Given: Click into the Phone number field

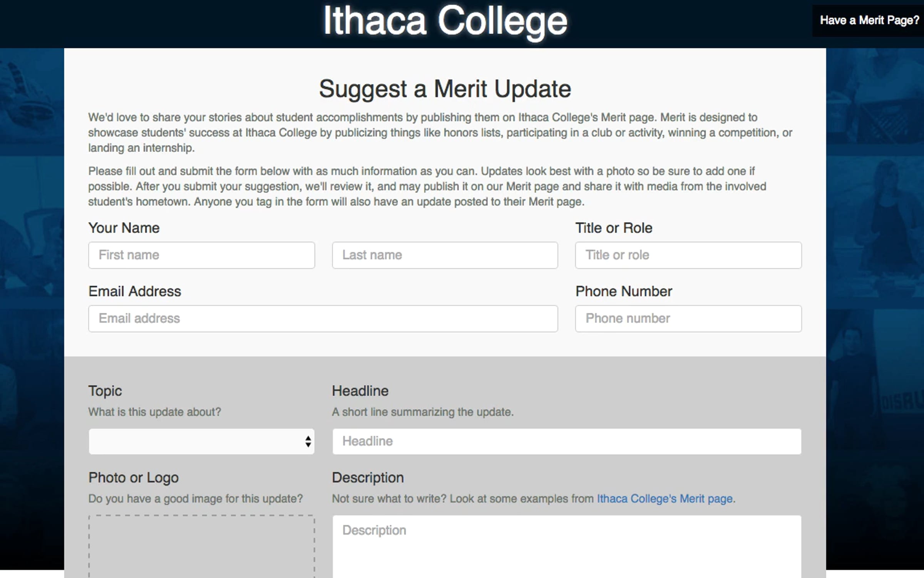Looking at the screenshot, I should click(688, 319).
